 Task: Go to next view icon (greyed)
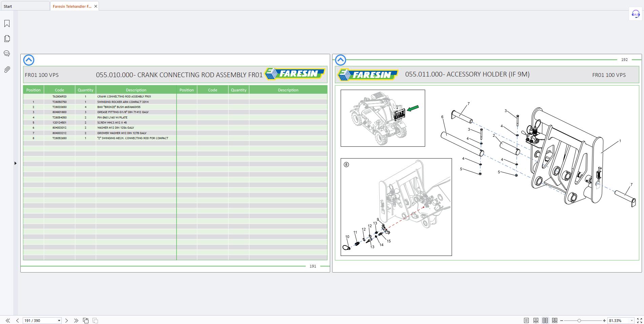[95, 320]
